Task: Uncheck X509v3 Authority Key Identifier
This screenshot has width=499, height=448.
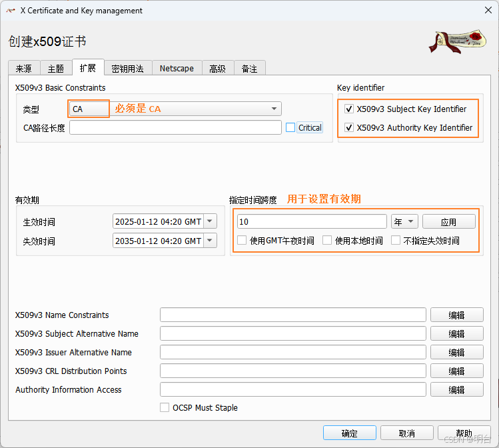Action: (349, 128)
